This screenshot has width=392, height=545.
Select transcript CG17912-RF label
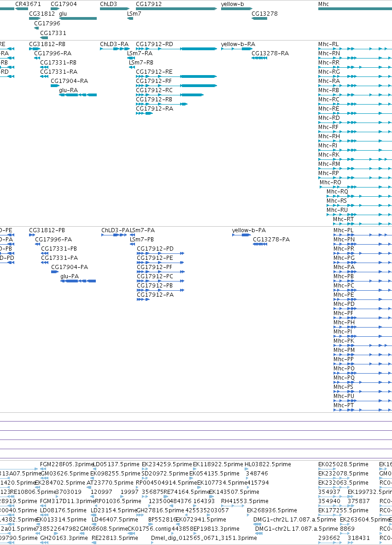coord(154,81)
